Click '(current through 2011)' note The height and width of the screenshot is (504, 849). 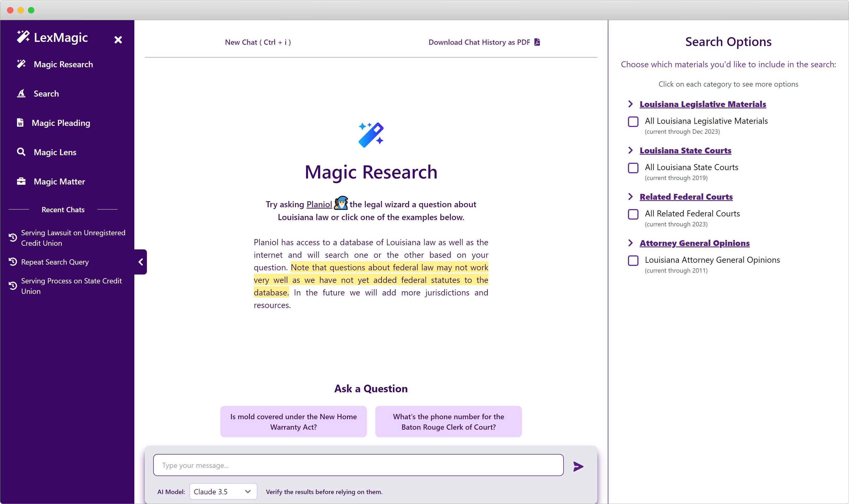676,270
